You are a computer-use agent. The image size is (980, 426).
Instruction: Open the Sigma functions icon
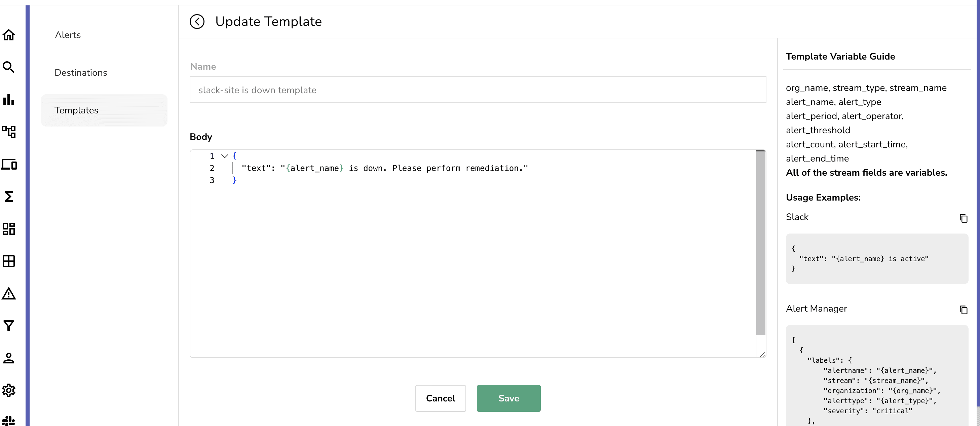click(9, 197)
